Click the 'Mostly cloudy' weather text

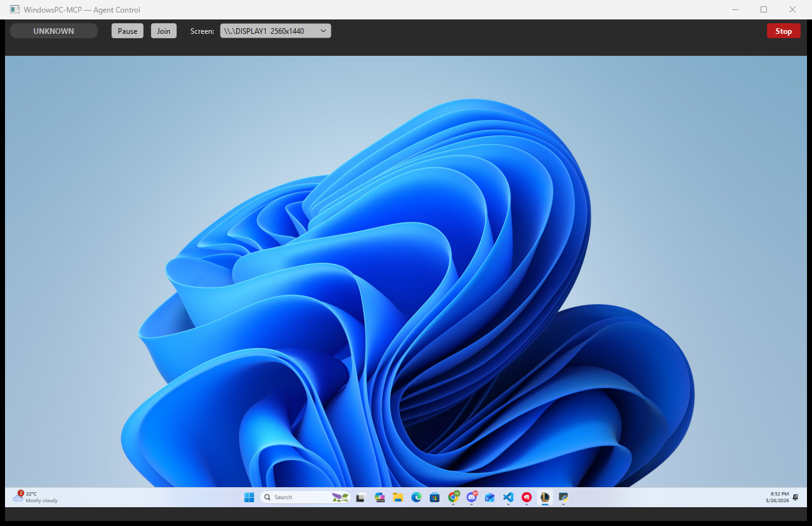tap(42, 500)
